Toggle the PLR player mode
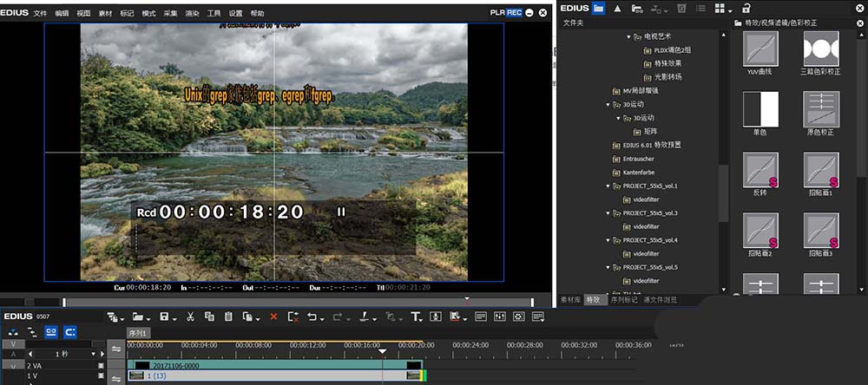Viewport: 868px width, 385px height. coord(497,12)
